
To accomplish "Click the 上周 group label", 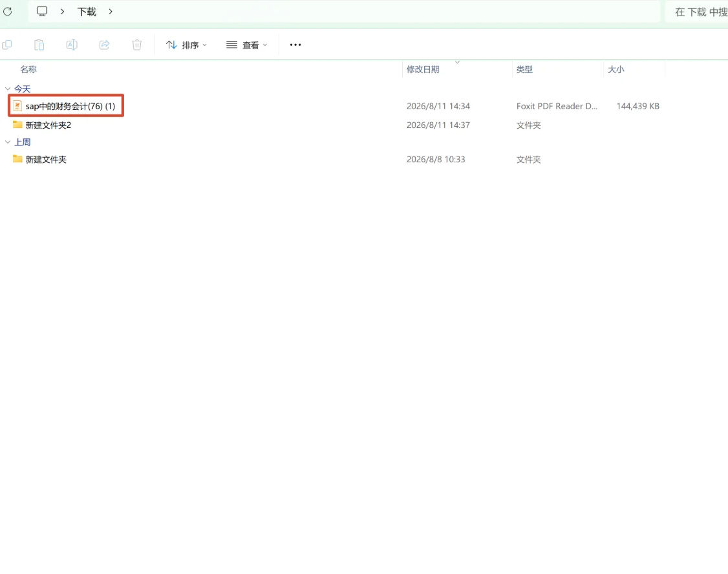I will (22, 142).
